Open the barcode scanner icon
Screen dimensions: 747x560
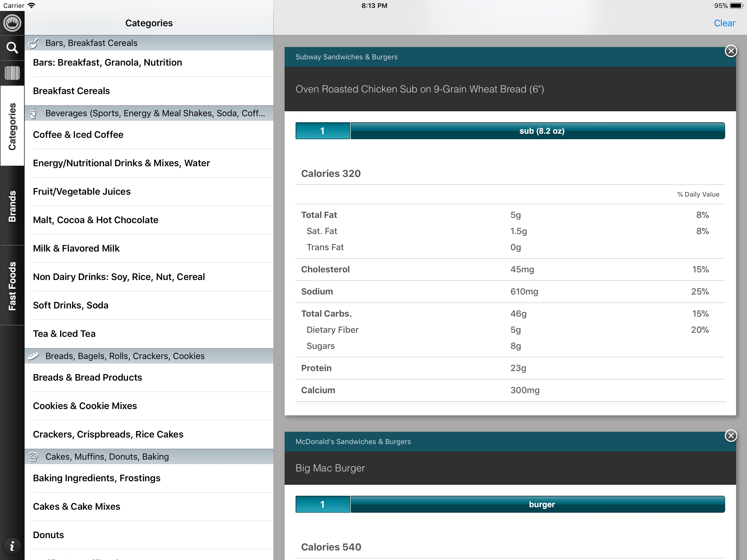tap(12, 73)
